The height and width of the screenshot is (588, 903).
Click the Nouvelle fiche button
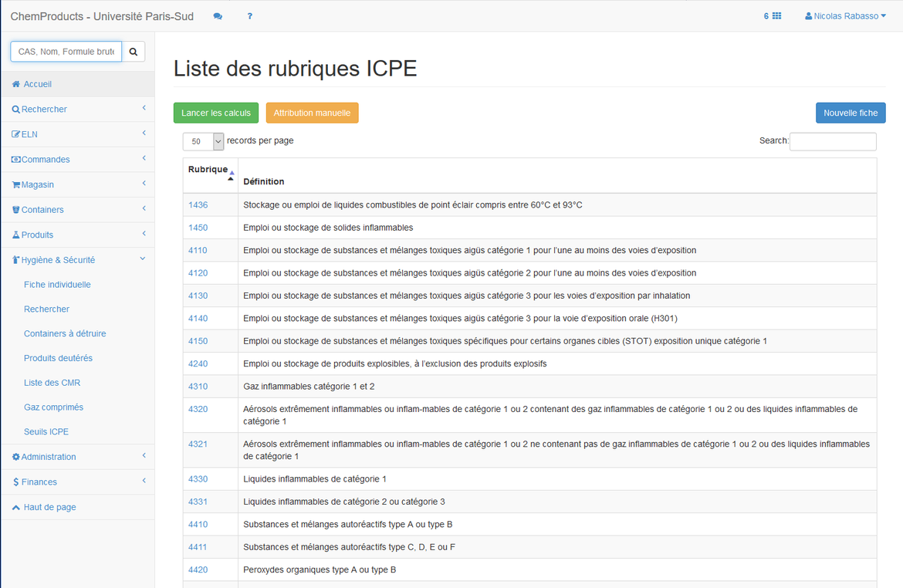851,113
